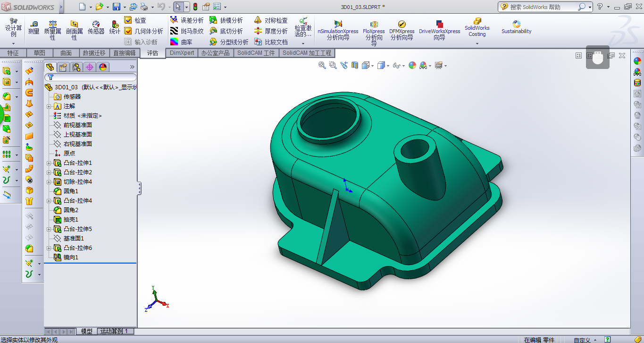Select the 抽壳1 feature

click(66, 220)
